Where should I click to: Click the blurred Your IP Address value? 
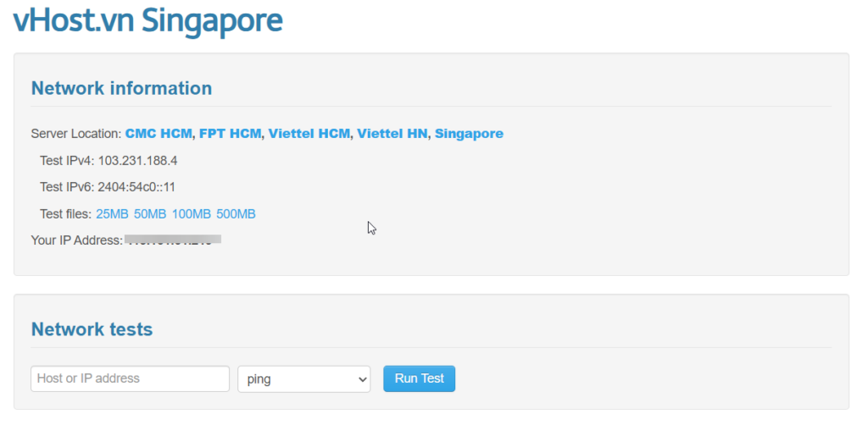tap(173, 240)
